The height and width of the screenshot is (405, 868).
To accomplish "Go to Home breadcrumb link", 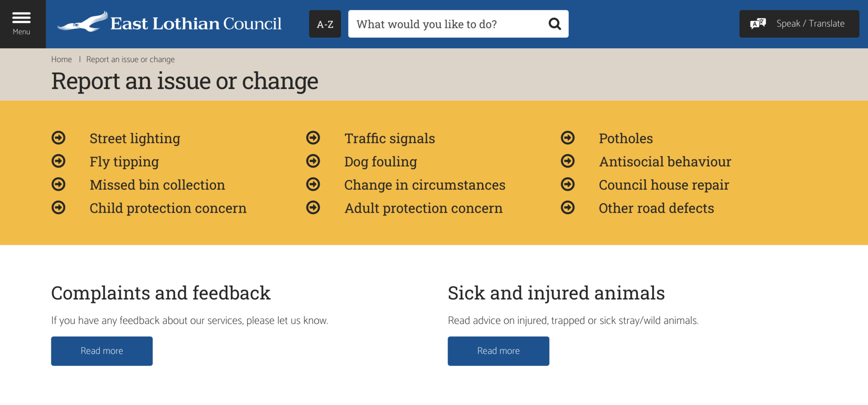I will point(61,59).
